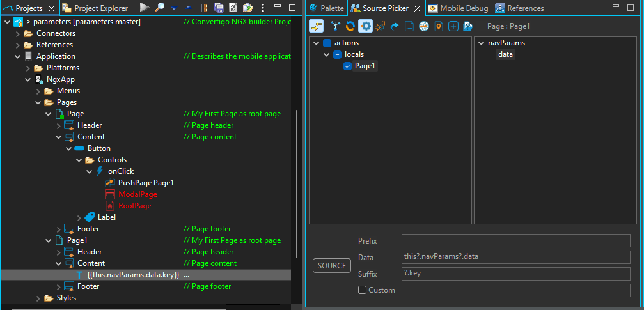Uncheck the Page1 checkbox in Source Picker
Image resolution: width=644 pixels, height=310 pixels.
[347, 66]
